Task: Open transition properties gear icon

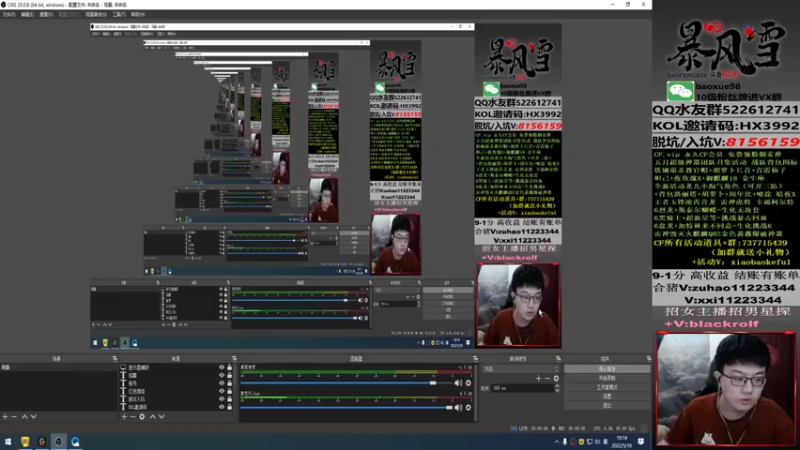Action: coord(556,379)
